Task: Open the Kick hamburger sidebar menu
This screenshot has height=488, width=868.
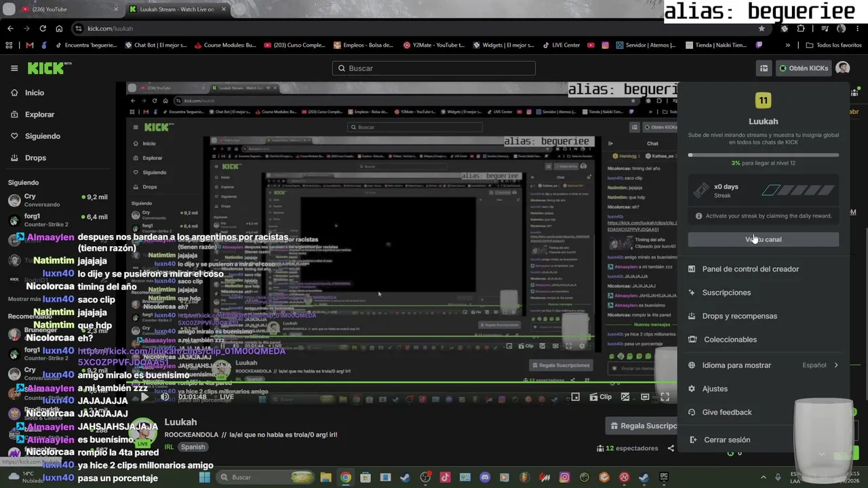Action: click(x=14, y=68)
